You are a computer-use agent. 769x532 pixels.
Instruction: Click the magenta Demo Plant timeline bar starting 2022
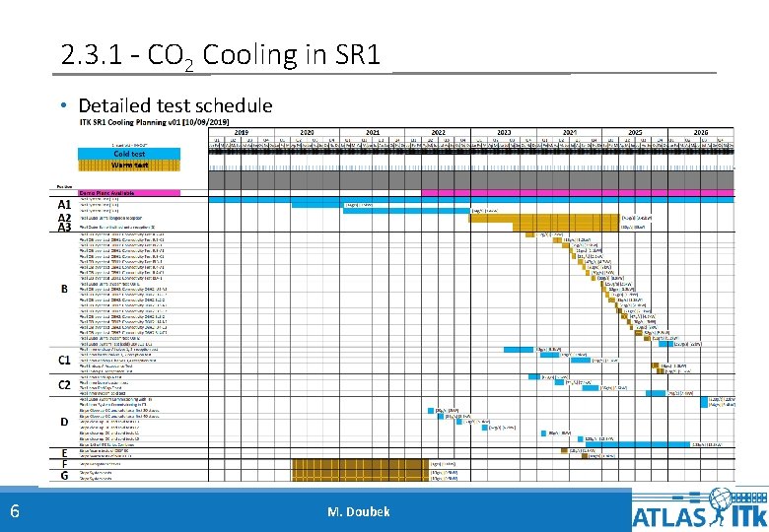[578, 193]
